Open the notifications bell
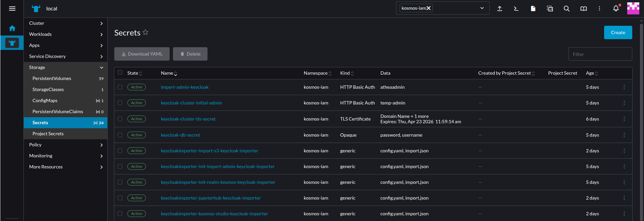The height and width of the screenshot is (221, 644). click(x=616, y=9)
